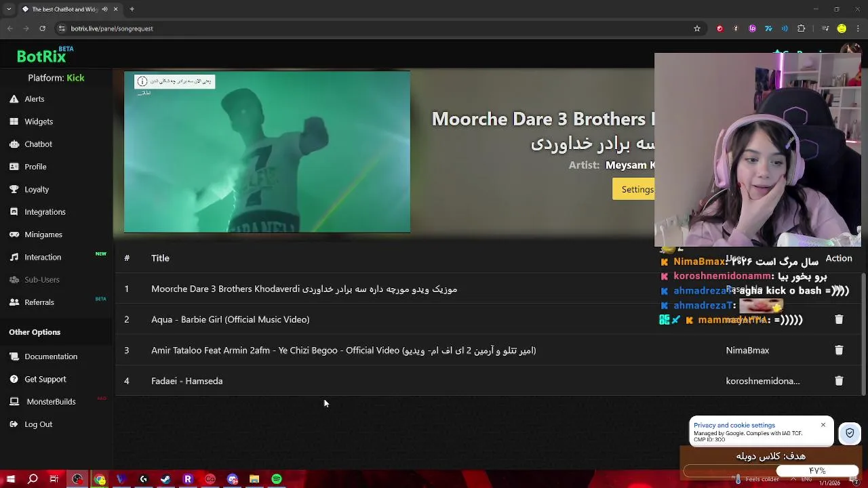Click the site information icon

(62, 28)
